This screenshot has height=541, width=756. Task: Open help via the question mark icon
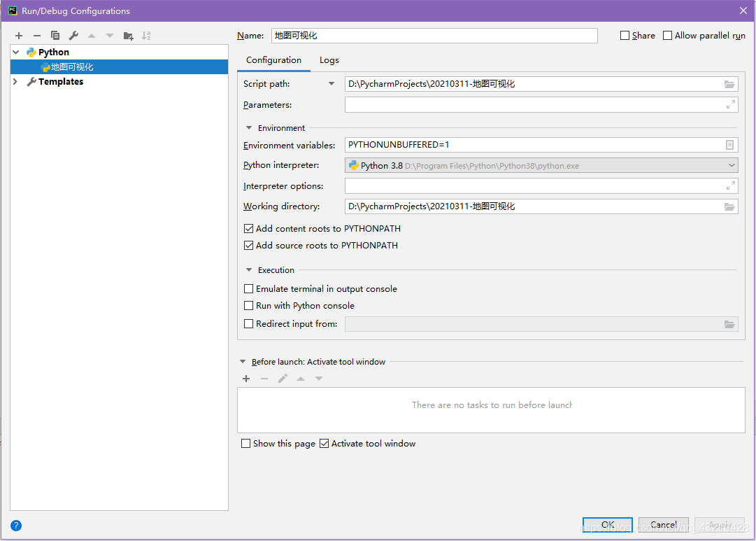point(15,526)
